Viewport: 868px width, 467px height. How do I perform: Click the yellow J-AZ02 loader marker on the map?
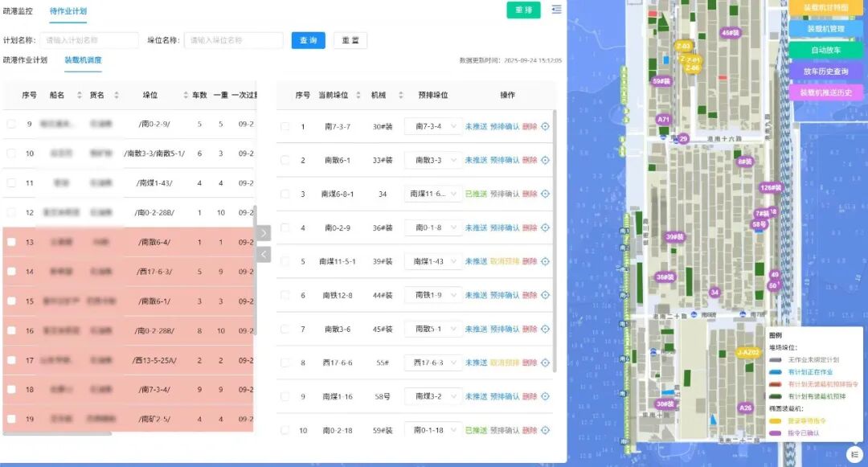[747, 352]
